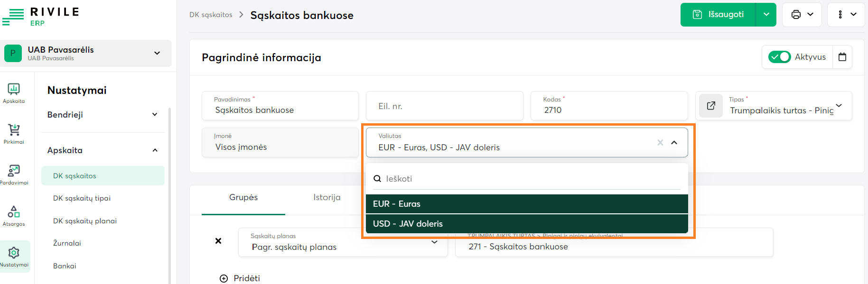Screen dimensions: 868x284
Task: Expand the UAB Pavasarėlis company selector
Action: coord(157,53)
